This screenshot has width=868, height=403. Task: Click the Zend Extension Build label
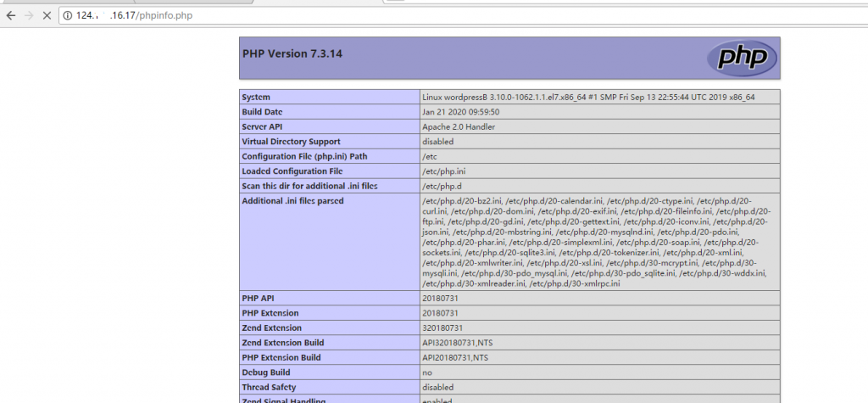pyautogui.click(x=283, y=343)
